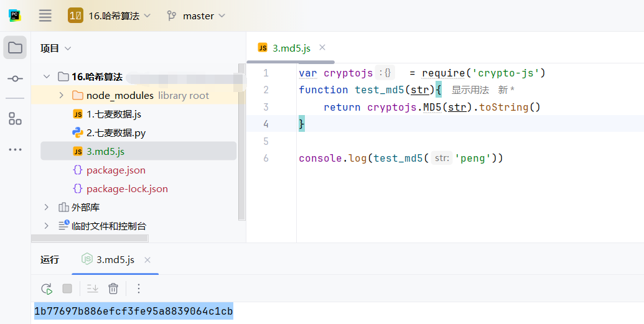Click the scroll to end icon

tap(92, 289)
